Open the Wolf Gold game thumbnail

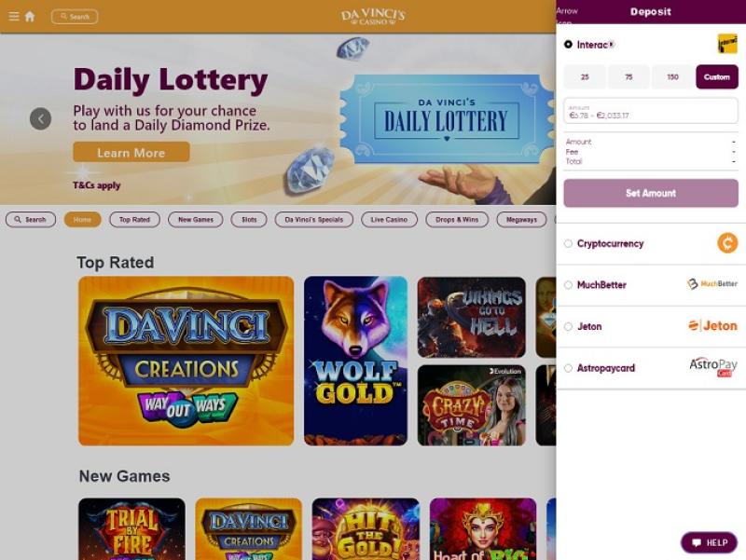(355, 361)
